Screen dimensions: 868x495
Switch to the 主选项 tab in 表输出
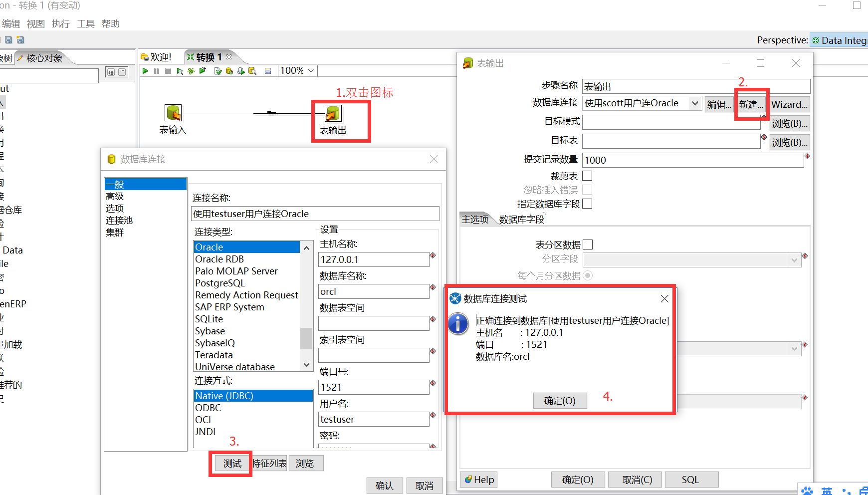click(475, 219)
